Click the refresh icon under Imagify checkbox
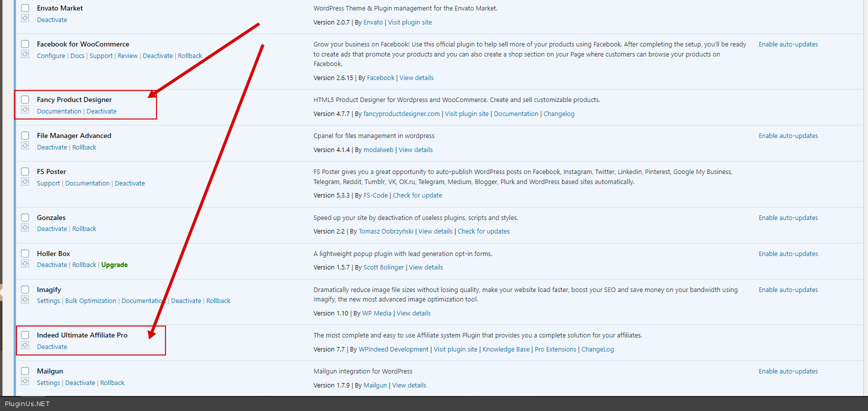This screenshot has width=868, height=411. click(x=25, y=300)
